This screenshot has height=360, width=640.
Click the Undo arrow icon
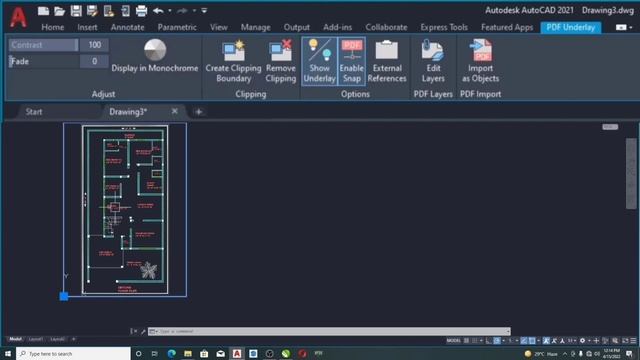click(158, 11)
